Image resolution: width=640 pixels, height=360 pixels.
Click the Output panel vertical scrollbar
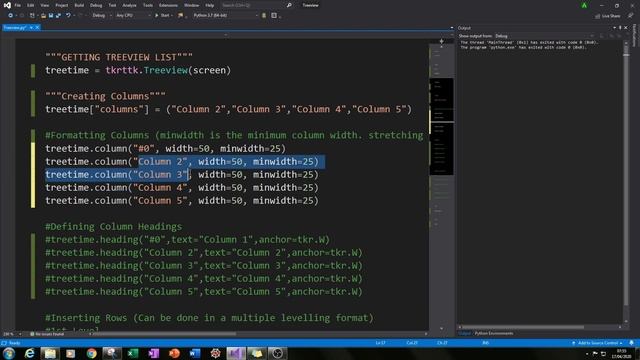click(x=626, y=182)
